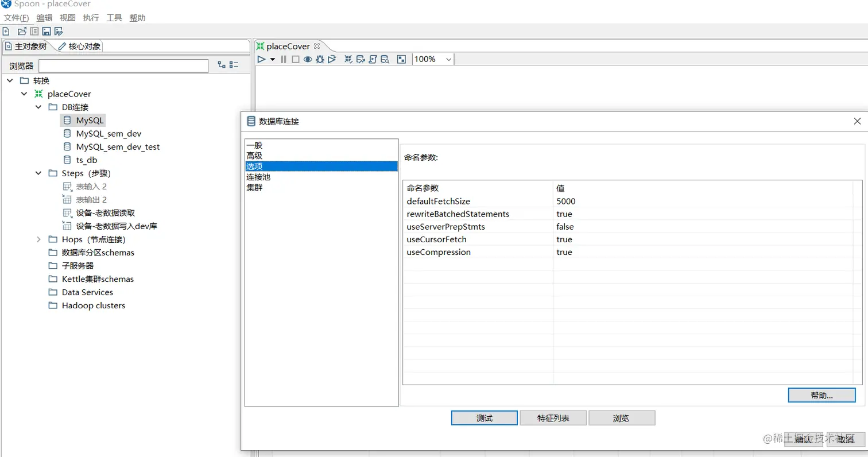Collapse the Steps (步骤) folder
868x457 pixels.
38,173
